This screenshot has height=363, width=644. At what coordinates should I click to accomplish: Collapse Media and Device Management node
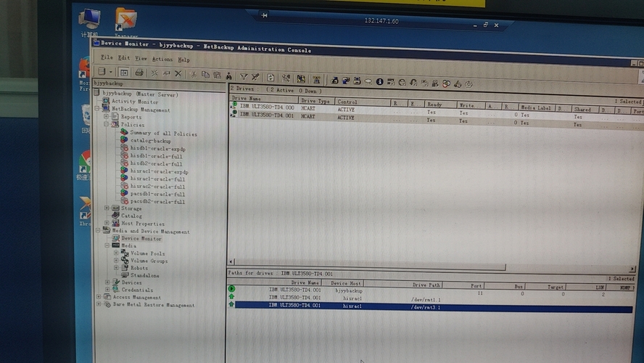pyautogui.click(x=98, y=231)
